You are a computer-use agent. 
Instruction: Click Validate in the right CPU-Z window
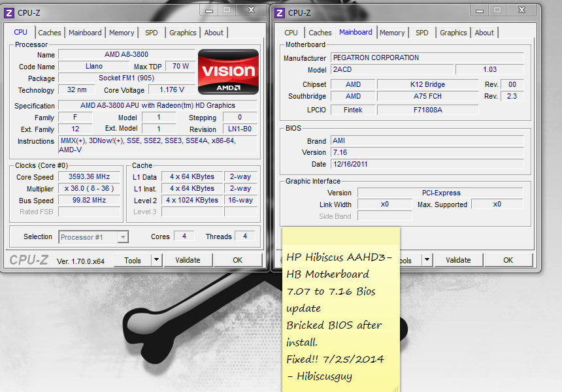click(458, 261)
